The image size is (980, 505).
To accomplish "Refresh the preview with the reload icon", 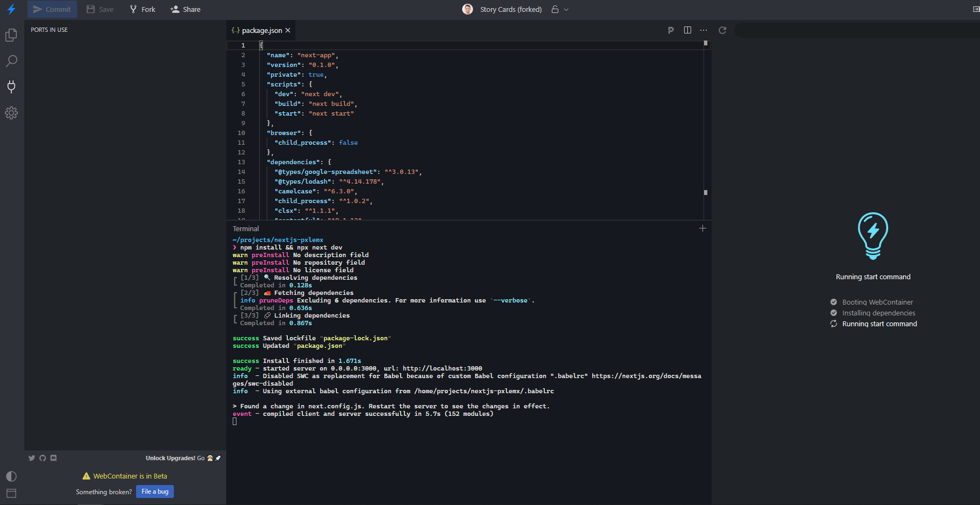I will (x=723, y=30).
